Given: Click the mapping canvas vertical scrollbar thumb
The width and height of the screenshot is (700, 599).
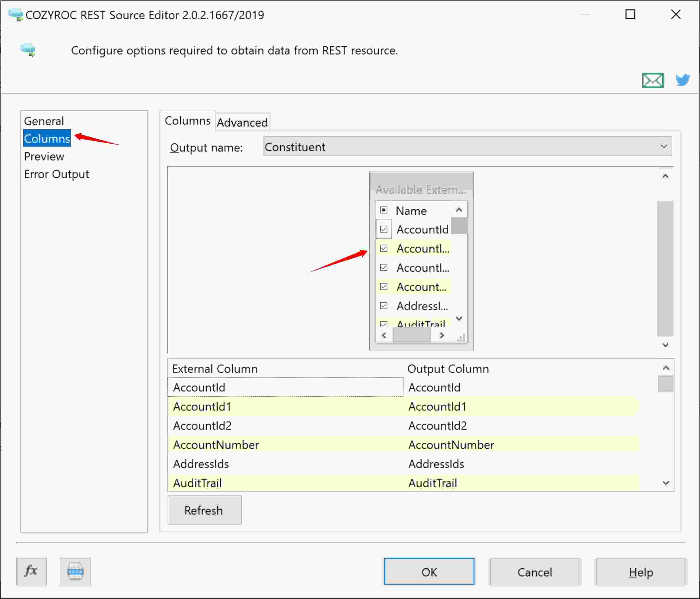Looking at the screenshot, I should coord(665,268).
